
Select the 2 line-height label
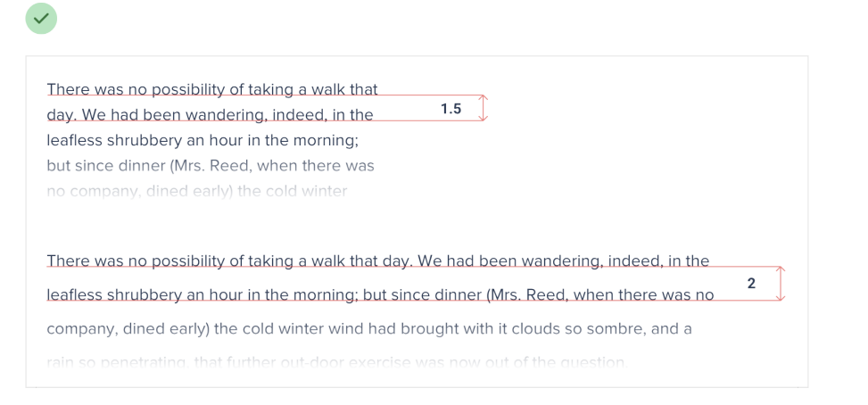[x=751, y=284]
